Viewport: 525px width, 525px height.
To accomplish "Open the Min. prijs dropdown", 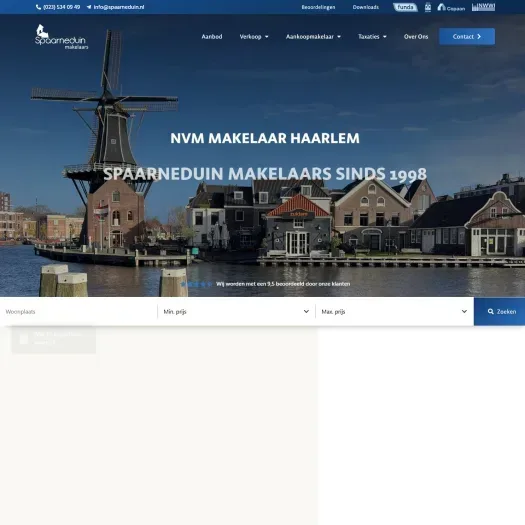I will tap(236, 312).
